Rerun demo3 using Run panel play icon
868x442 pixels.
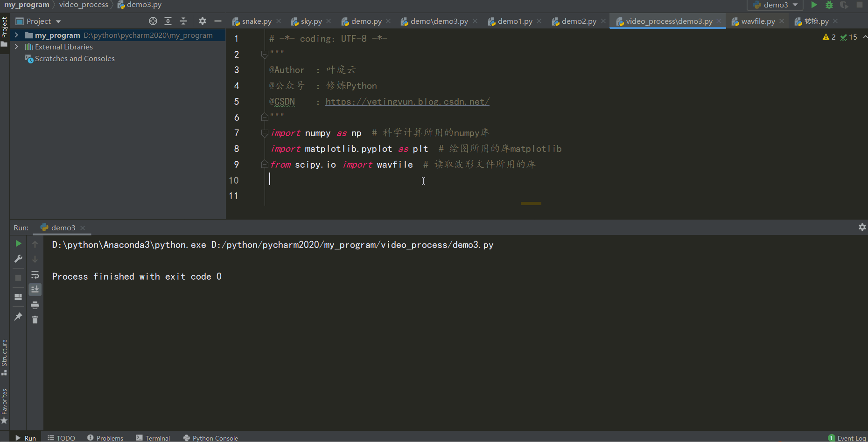point(18,243)
